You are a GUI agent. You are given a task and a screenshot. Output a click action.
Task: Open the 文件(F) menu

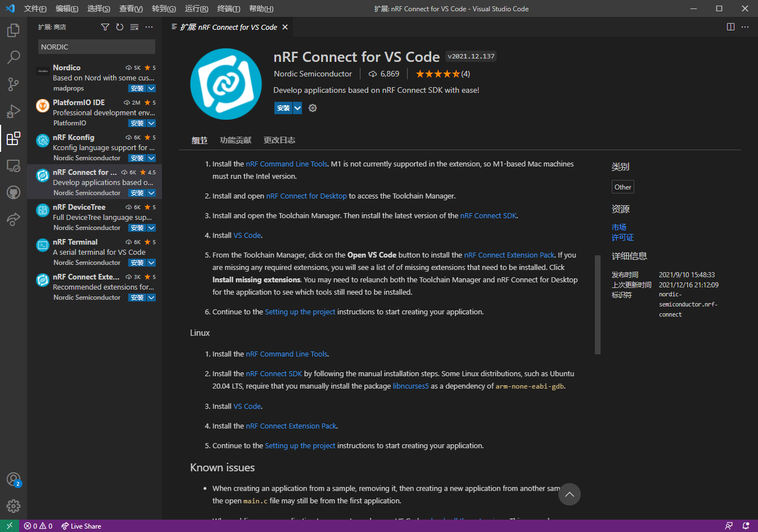(x=35, y=8)
